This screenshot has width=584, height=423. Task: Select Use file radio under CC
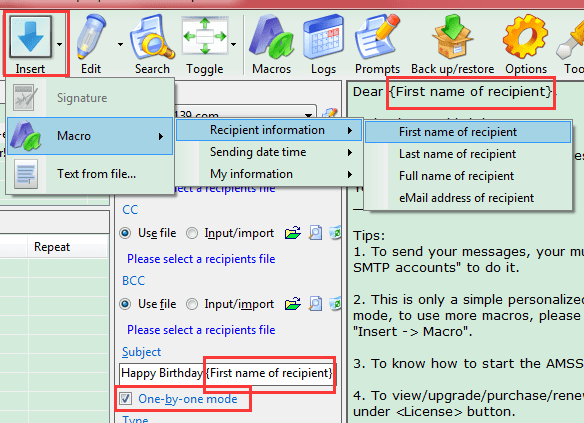(125, 233)
